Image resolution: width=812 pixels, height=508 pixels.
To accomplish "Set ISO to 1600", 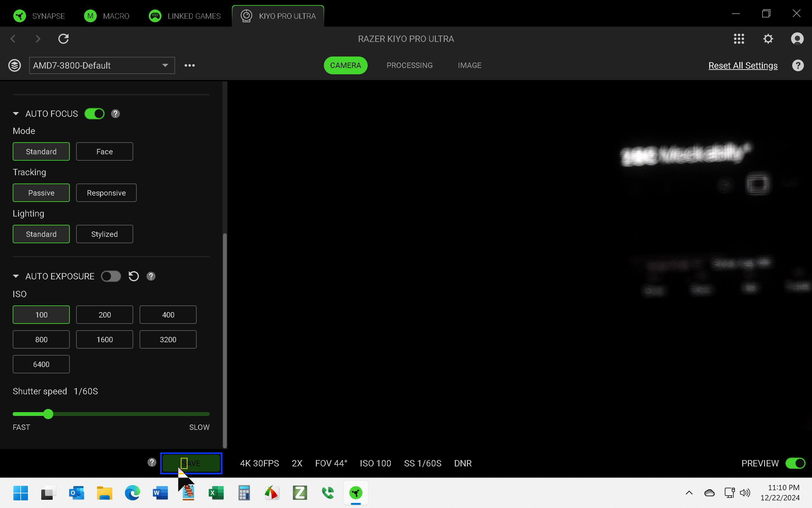I will click(105, 340).
